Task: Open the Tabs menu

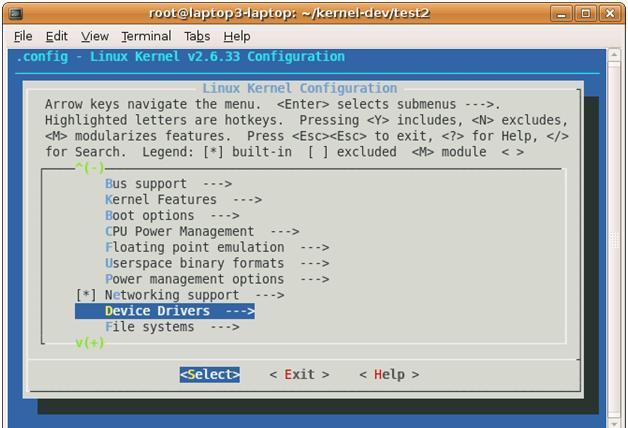Action: 197,36
